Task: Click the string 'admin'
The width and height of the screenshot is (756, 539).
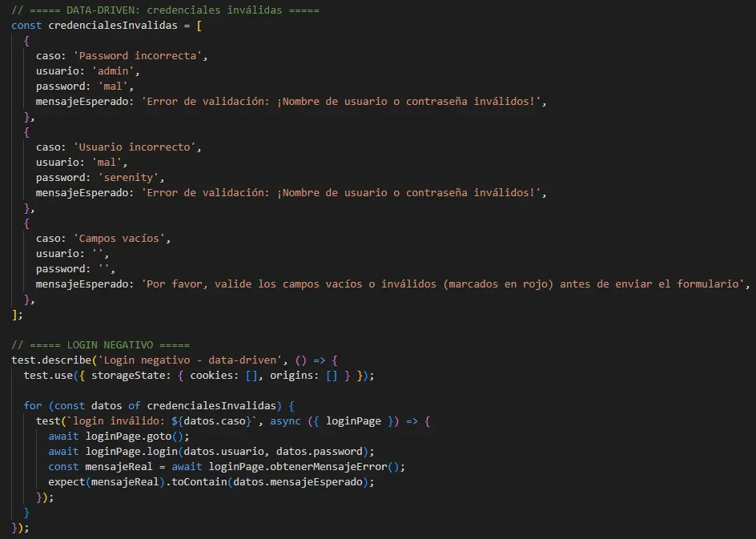Action: pos(113,71)
